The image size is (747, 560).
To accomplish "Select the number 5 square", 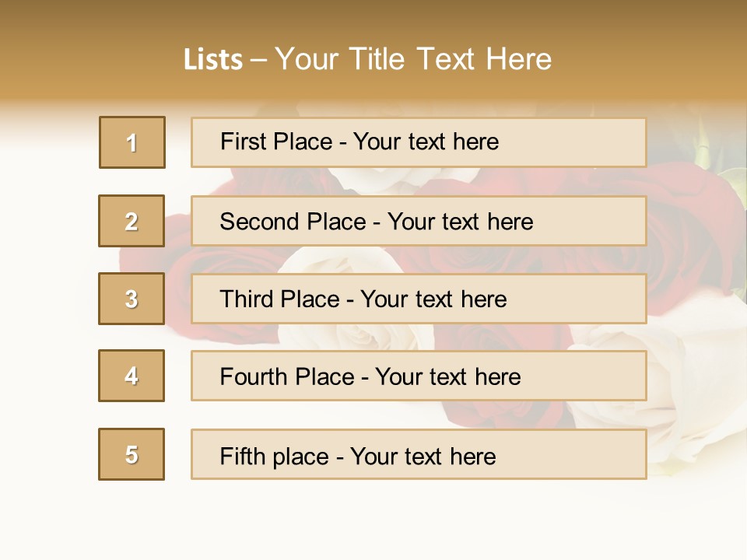I will click(x=132, y=454).
